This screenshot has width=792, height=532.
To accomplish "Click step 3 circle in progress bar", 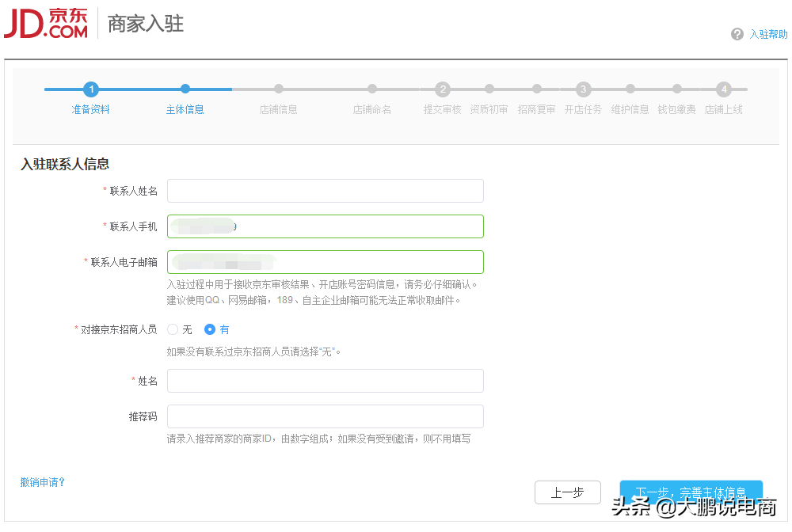I will [x=583, y=89].
